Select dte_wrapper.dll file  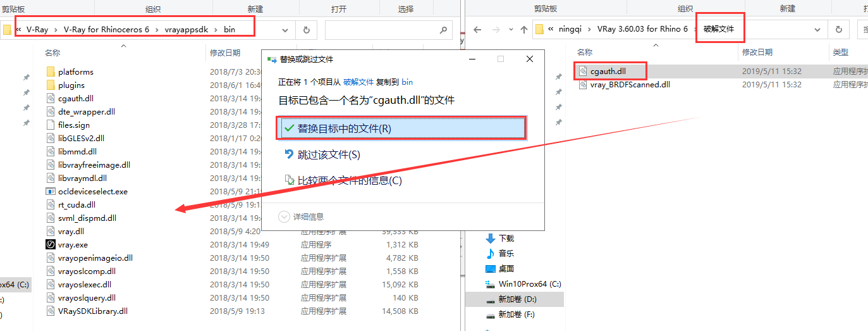(87, 111)
